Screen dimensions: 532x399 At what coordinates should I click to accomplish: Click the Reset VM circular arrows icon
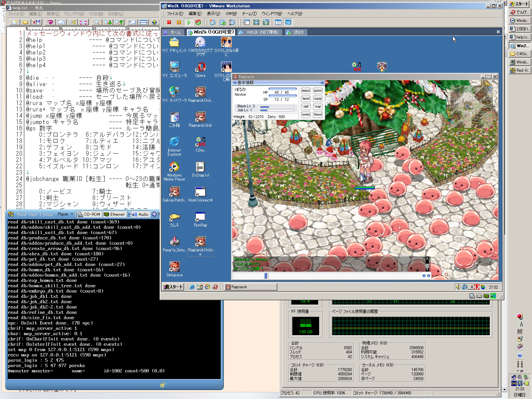198,22
